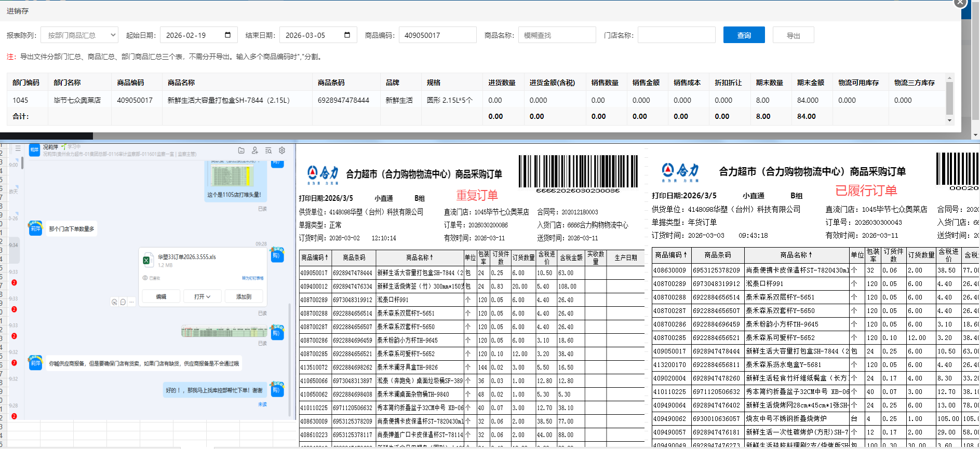The height and width of the screenshot is (449, 980).
Task: Click the 查询 button
Action: (744, 35)
